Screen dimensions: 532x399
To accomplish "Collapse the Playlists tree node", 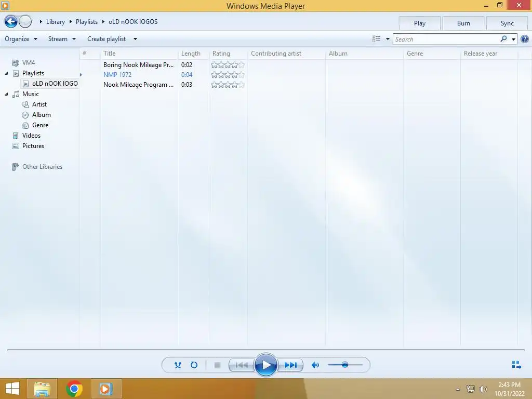I will (x=6, y=73).
